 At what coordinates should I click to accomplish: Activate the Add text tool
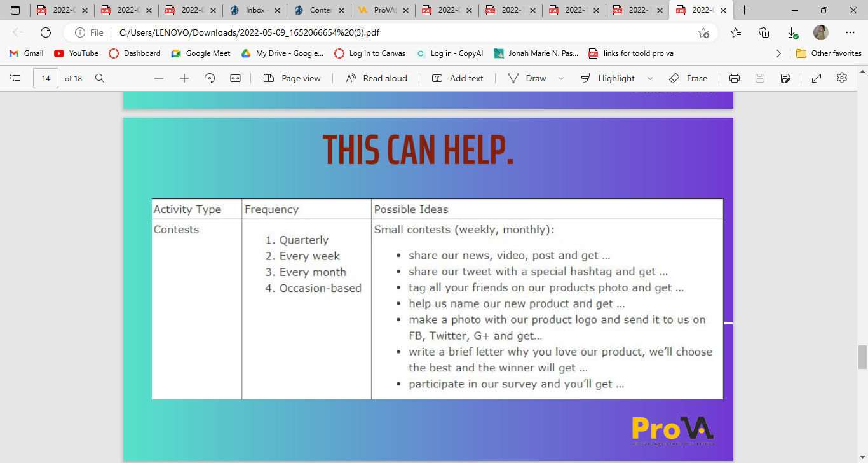click(458, 78)
